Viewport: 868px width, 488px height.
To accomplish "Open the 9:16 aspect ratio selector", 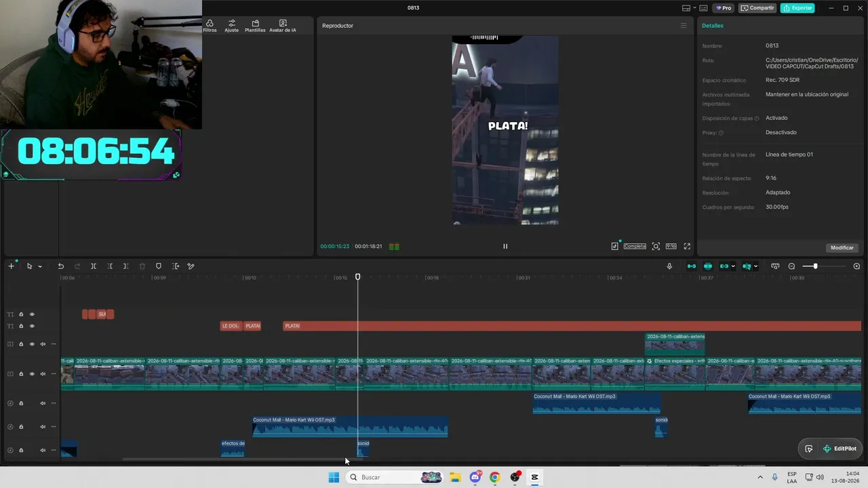I will (x=671, y=246).
